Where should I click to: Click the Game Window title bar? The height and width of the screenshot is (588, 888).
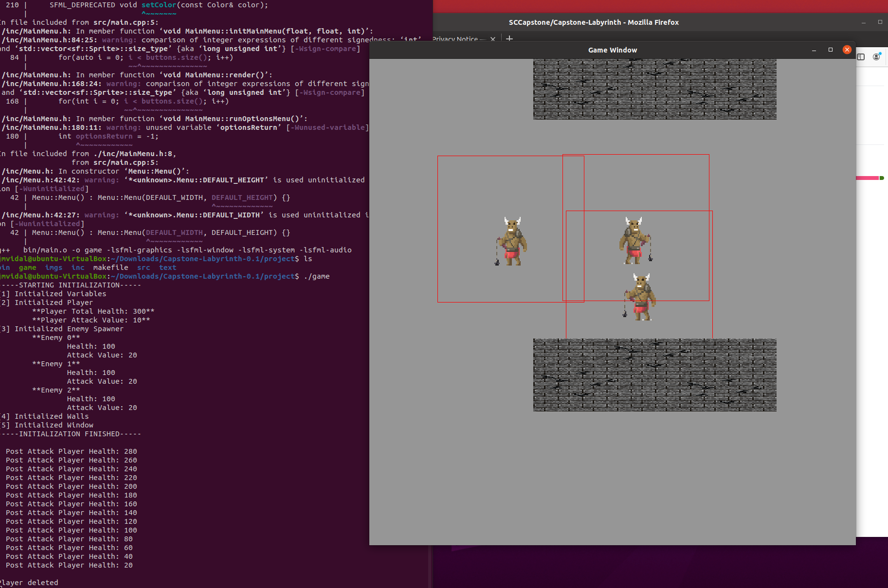612,50
